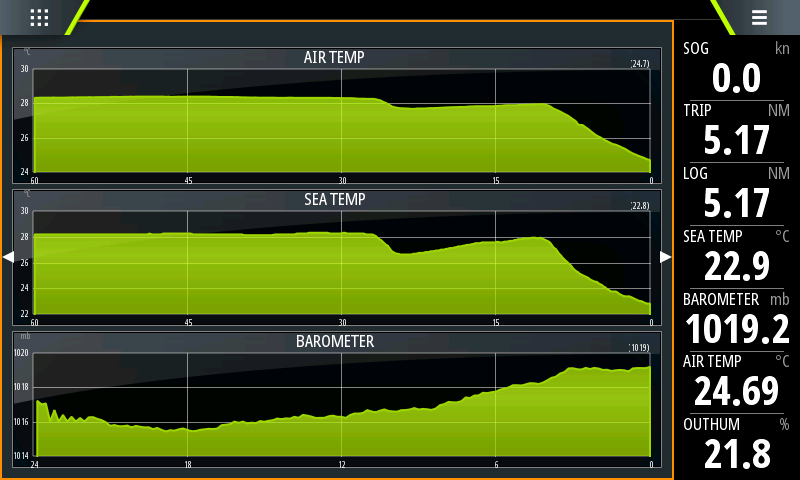
Task: Click the left page arrow
Action: [8, 257]
